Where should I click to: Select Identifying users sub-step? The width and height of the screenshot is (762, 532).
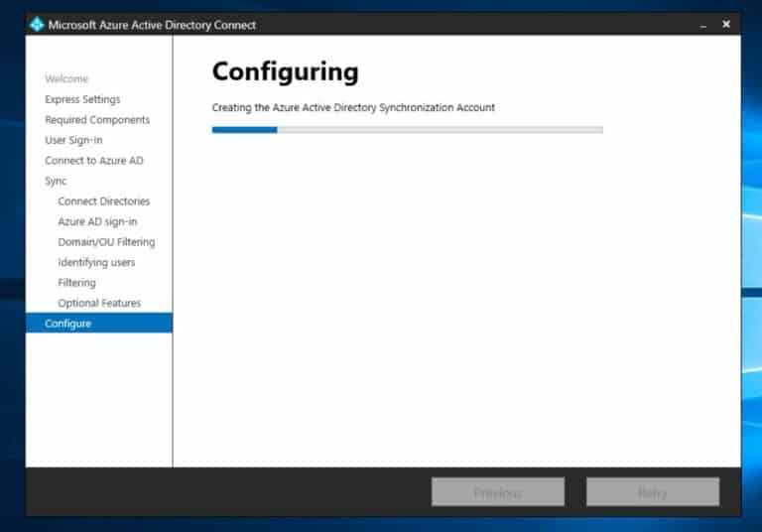(x=96, y=263)
